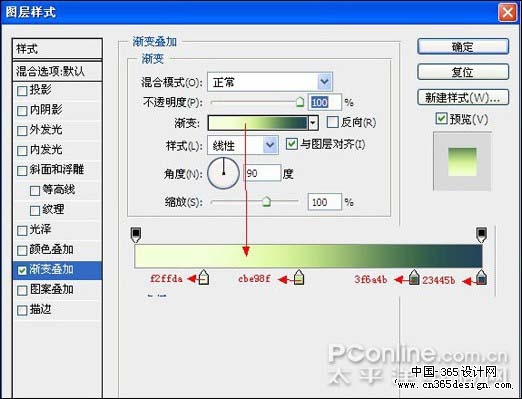This screenshot has height=399, width=522.
Task: Select the cbe98f color stop
Action: pyautogui.click(x=299, y=277)
